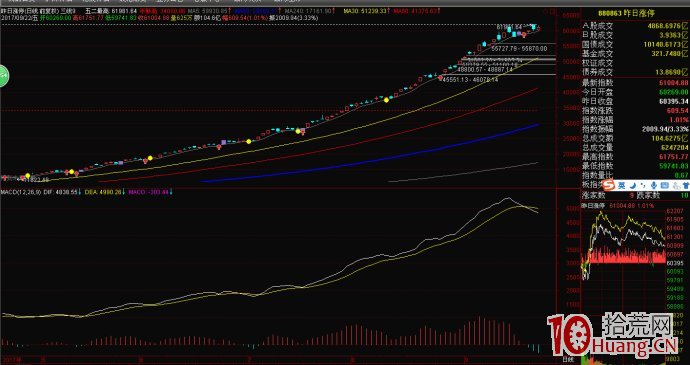This screenshot has width=690, height=365.
Task: Toggle the Sogou half-moon full-width icon
Action: [632, 185]
